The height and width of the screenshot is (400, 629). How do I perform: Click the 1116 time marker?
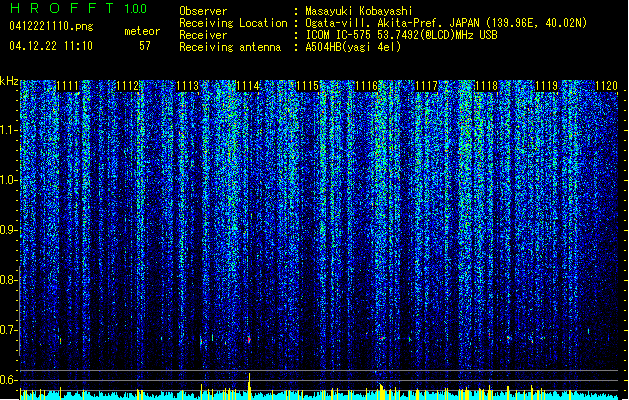[367, 86]
